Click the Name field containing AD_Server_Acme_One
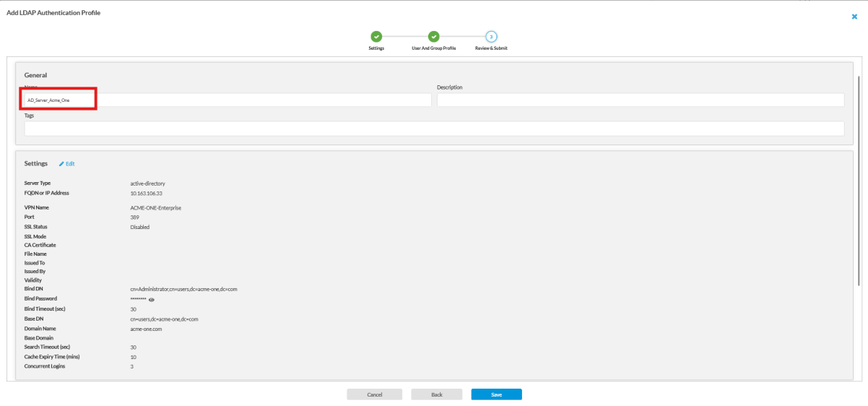 227,100
